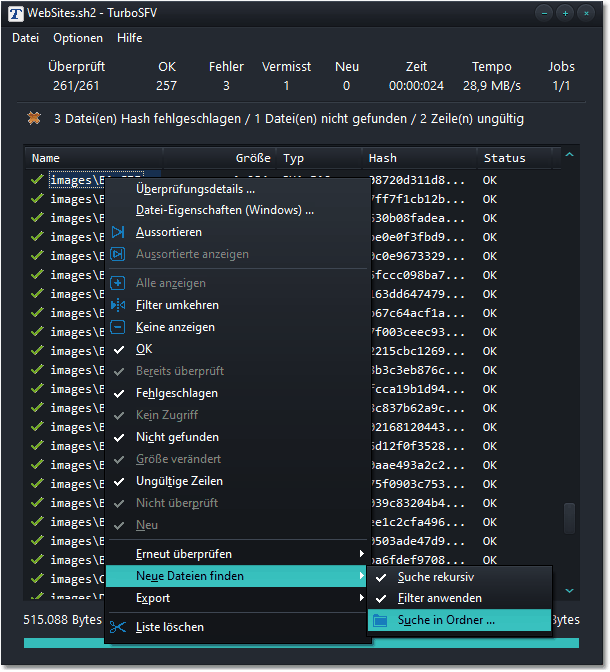Sort list by the Typ column header
This screenshot has height=672, width=610.
[319, 158]
